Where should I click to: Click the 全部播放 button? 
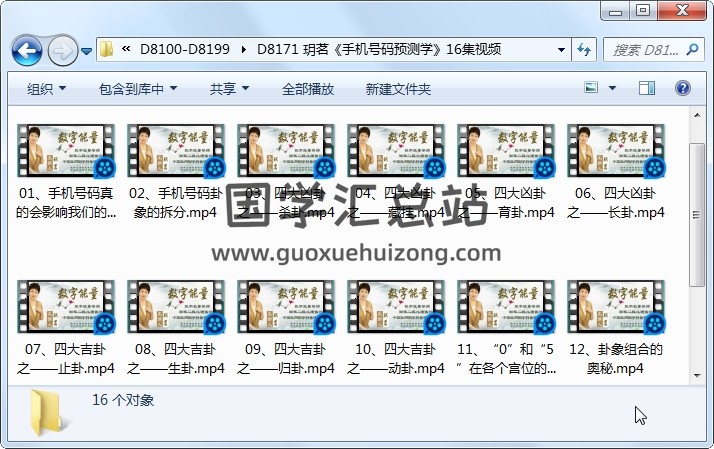tap(307, 89)
